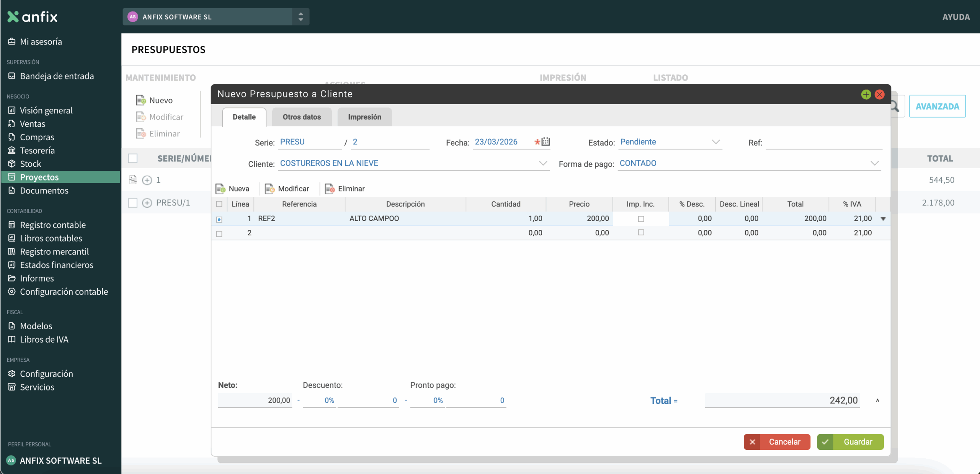Switch to the Impresión tab
Image resolution: width=980 pixels, height=474 pixels.
pos(364,117)
